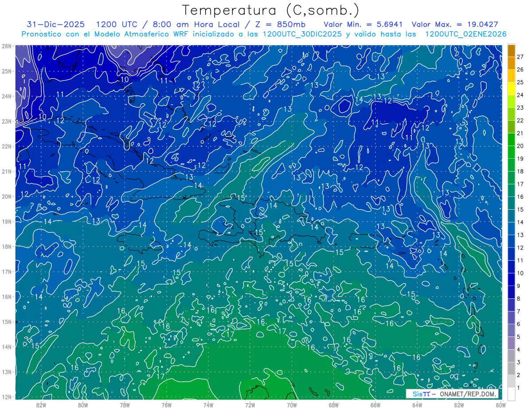Click the "23" label on the color scale

coord(520,108)
